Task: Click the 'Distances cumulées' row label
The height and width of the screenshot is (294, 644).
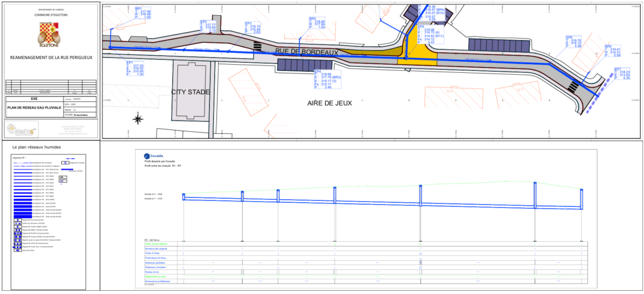Action: tap(155, 268)
